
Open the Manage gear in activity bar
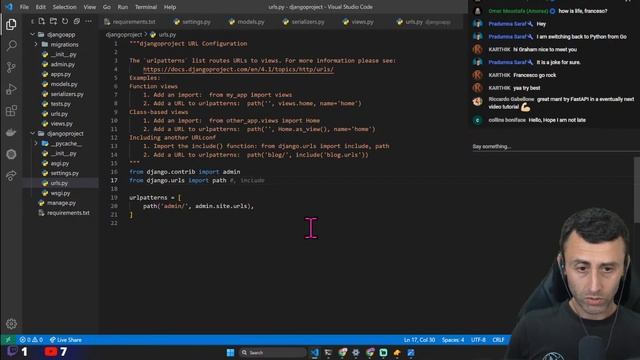[11, 324]
